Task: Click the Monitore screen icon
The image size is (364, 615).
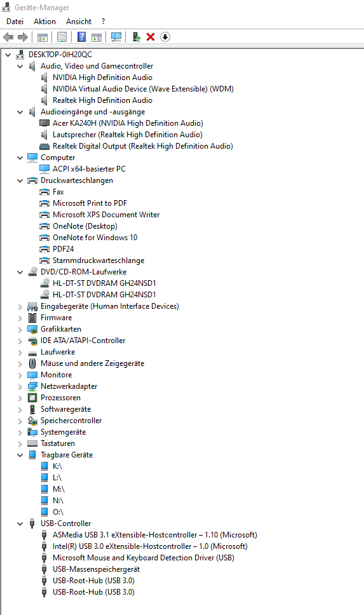Action: click(32, 375)
